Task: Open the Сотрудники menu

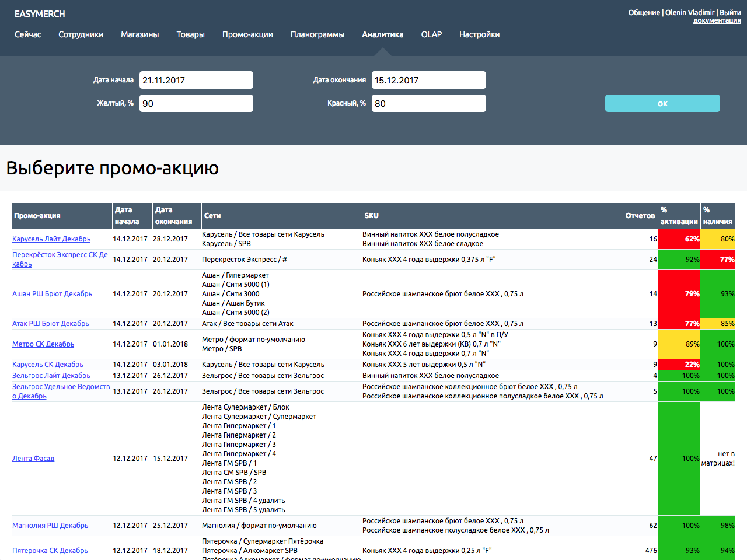Action: [81, 34]
